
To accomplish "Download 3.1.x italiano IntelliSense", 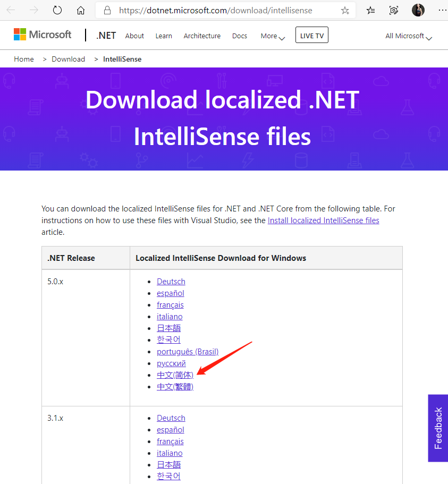I will point(170,453).
